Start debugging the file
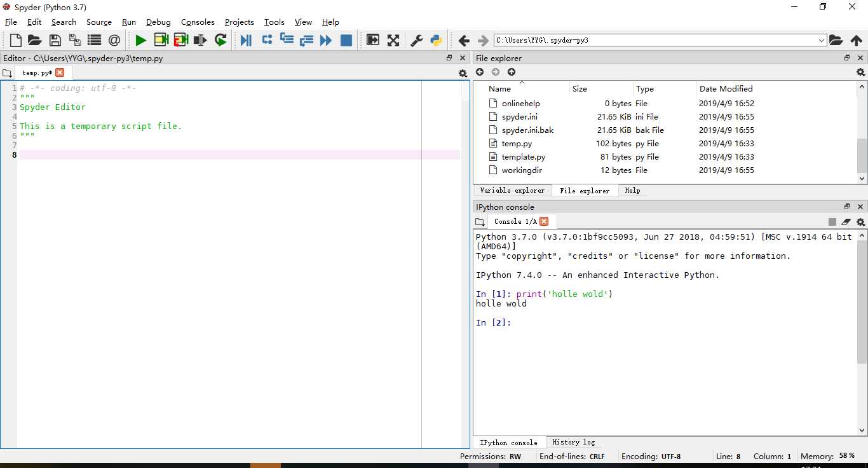This screenshot has height=468, width=868. click(x=246, y=40)
